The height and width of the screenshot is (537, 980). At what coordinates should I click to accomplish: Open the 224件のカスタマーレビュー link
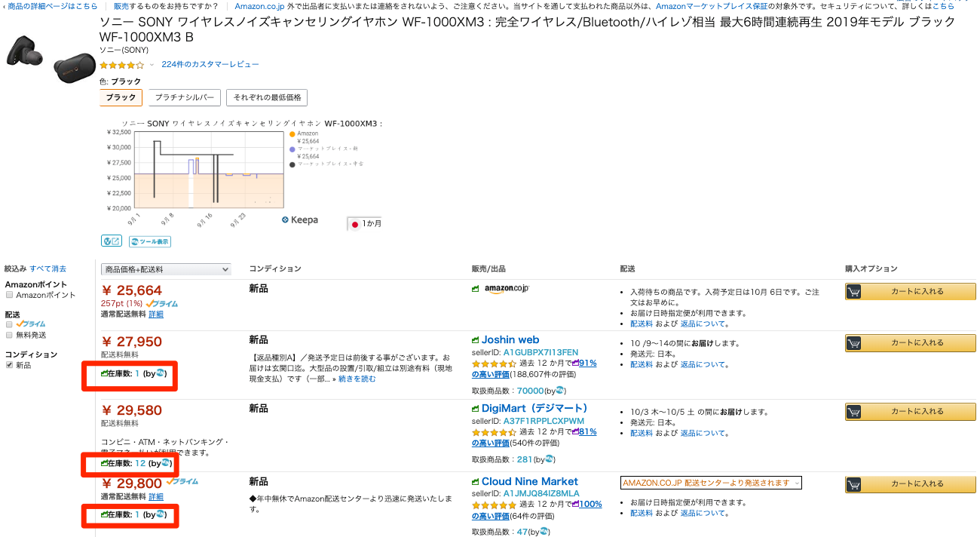pyautogui.click(x=210, y=65)
